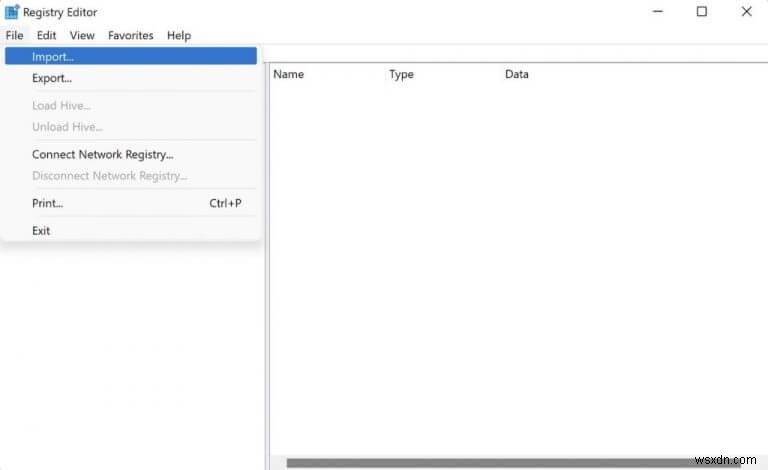
Task: Click the horizontal scrollbar thumb
Action: point(513,463)
